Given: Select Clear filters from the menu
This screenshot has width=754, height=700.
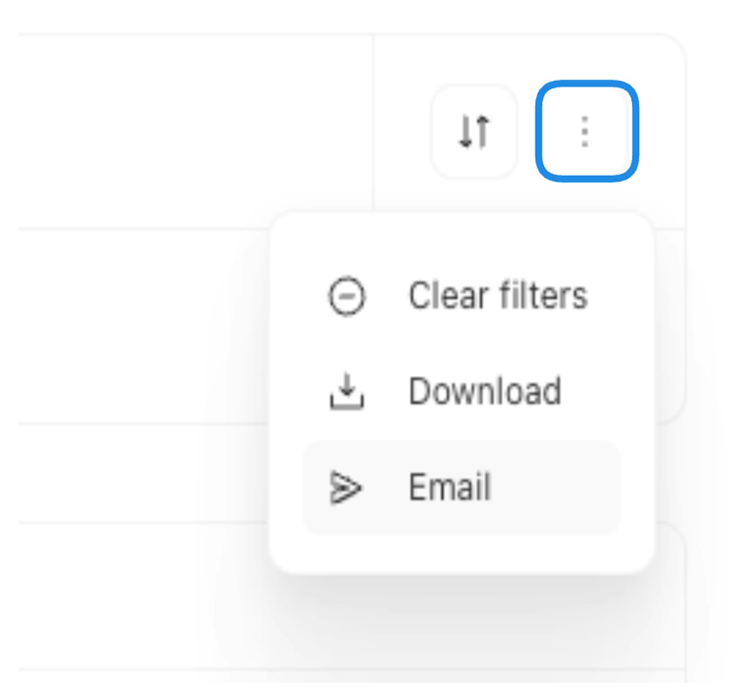Looking at the screenshot, I should click(498, 296).
